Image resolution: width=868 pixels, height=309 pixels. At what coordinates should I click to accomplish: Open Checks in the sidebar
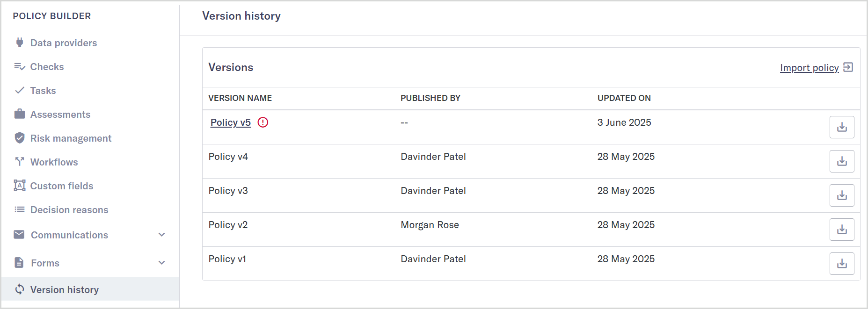[47, 67]
